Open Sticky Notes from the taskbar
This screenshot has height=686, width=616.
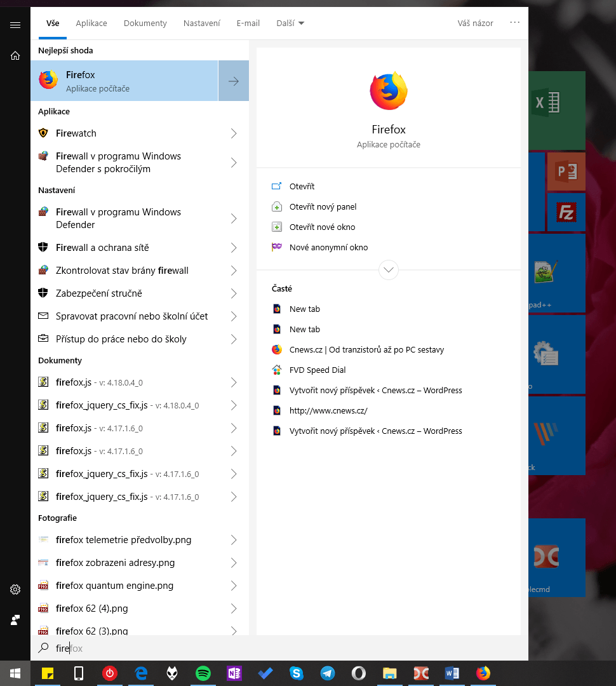tap(47, 673)
